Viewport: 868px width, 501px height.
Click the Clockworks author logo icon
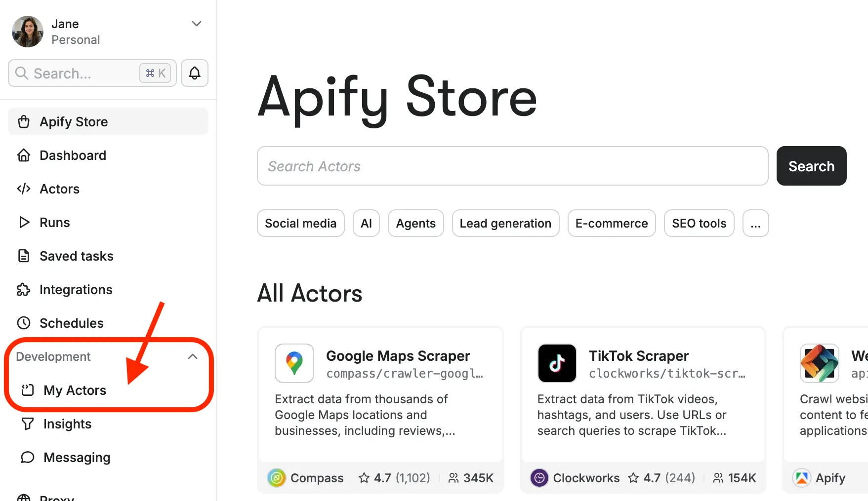tap(539, 478)
